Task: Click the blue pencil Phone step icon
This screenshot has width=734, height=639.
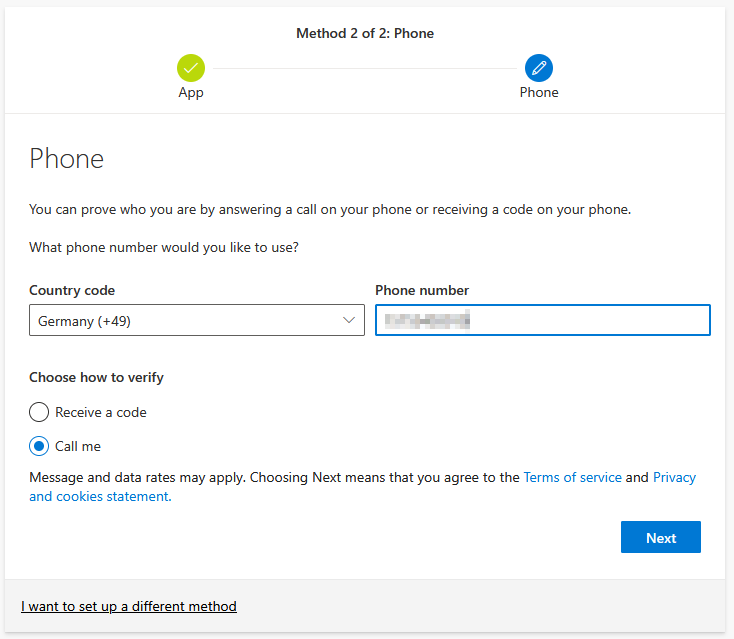Action: point(539,68)
